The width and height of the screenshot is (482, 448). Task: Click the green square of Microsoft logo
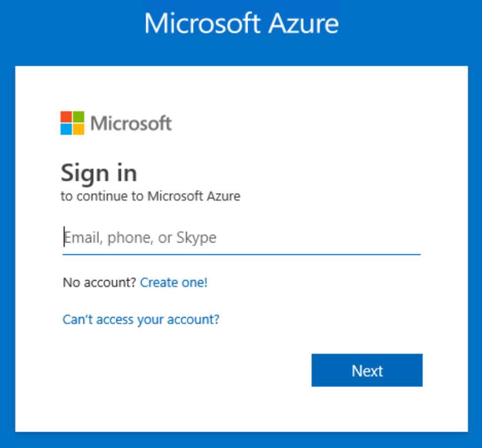coord(78,117)
